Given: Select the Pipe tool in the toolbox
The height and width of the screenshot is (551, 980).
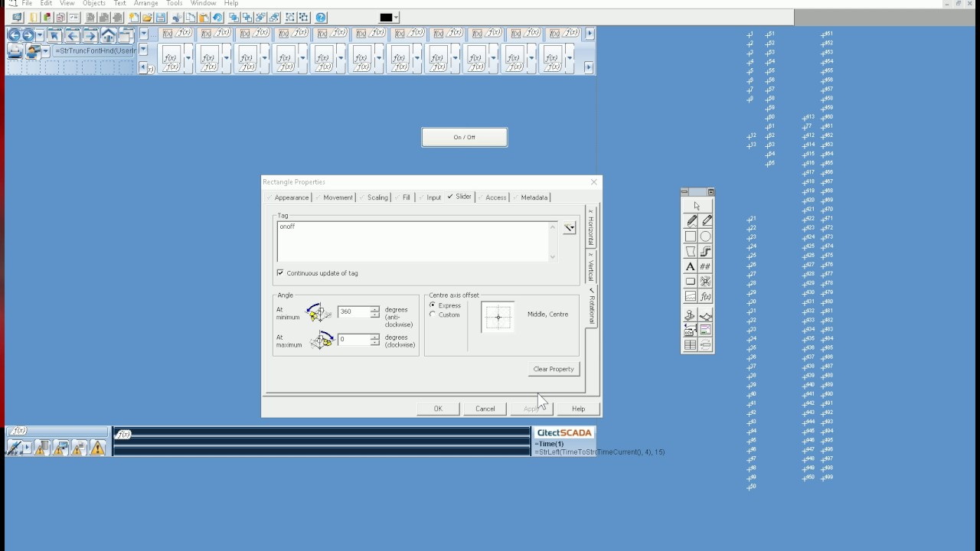Looking at the screenshot, I should (x=706, y=251).
